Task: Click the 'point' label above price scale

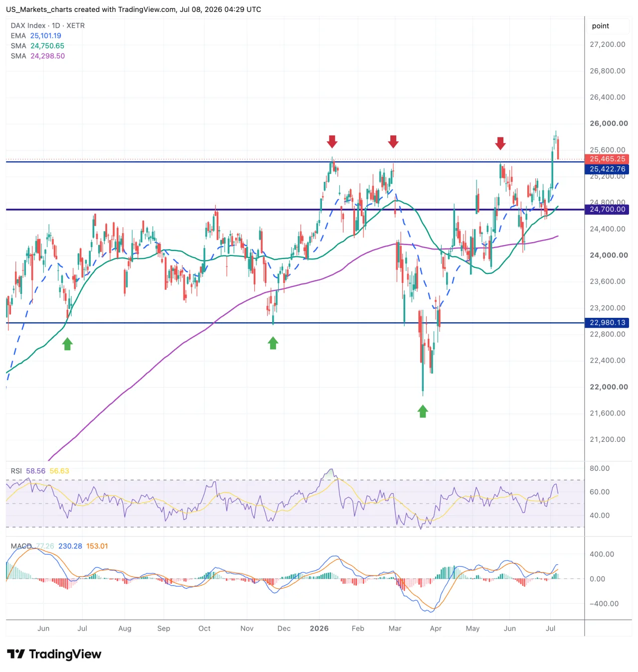Action: click(601, 26)
